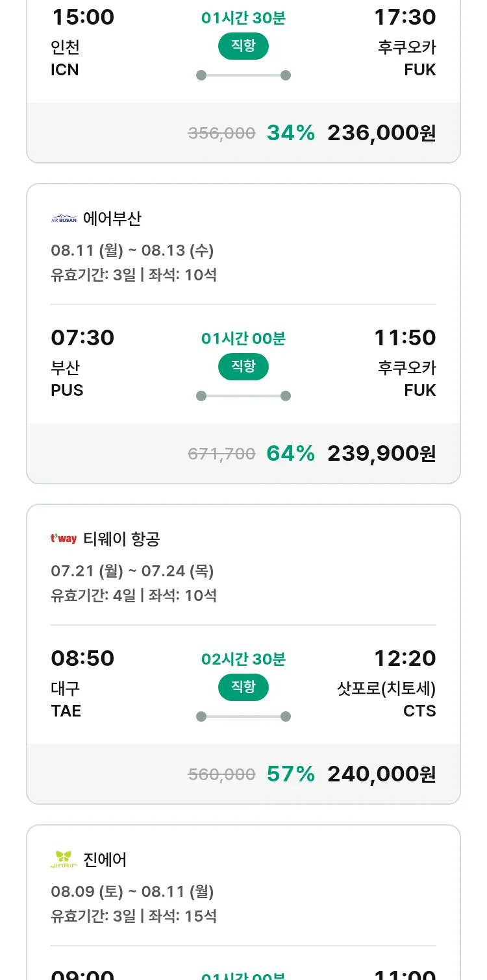This screenshot has height=980, width=487.
Task: Select the 240,000원 t'way price
Action: click(381, 774)
